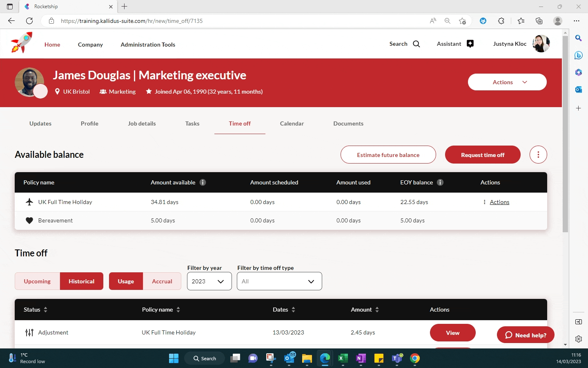Click the Rocketship logo icon
The width and height of the screenshot is (588, 368).
pyautogui.click(x=22, y=43)
